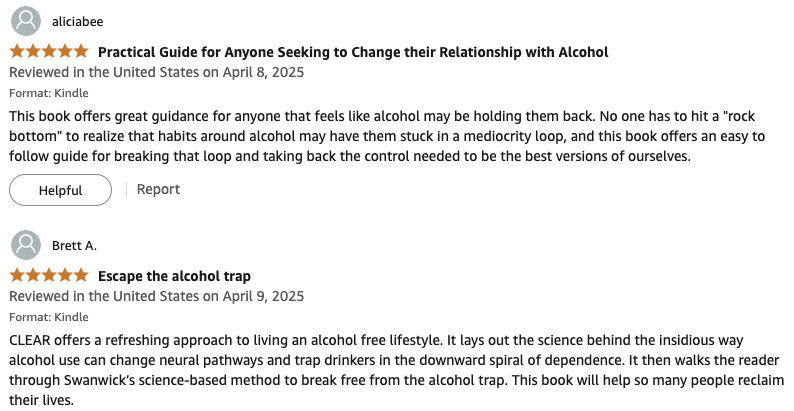The image size is (794, 411).
Task: Open the 'Escape the alcohol trap' review title
Action: [x=174, y=276]
